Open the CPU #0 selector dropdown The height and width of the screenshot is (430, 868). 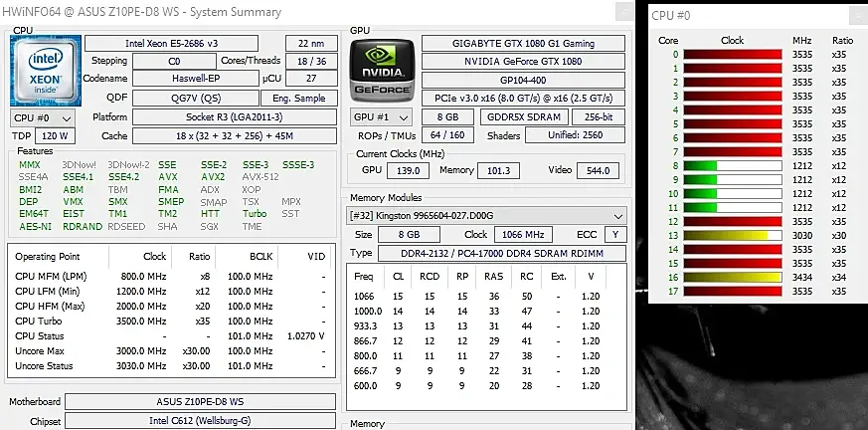pyautogui.click(x=43, y=118)
